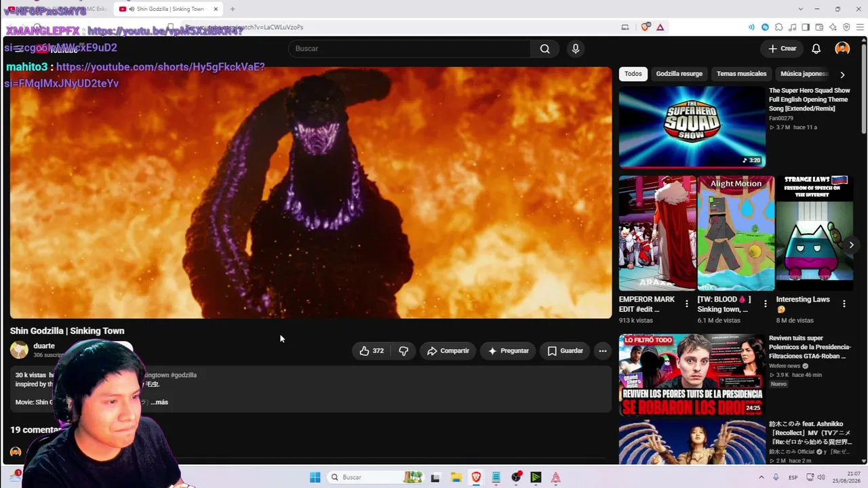Click the Shazam extension icon

[x=765, y=27]
